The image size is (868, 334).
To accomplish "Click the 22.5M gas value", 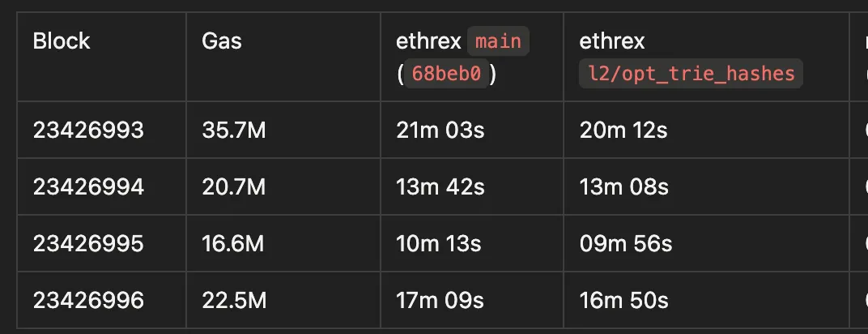I will click(234, 301).
